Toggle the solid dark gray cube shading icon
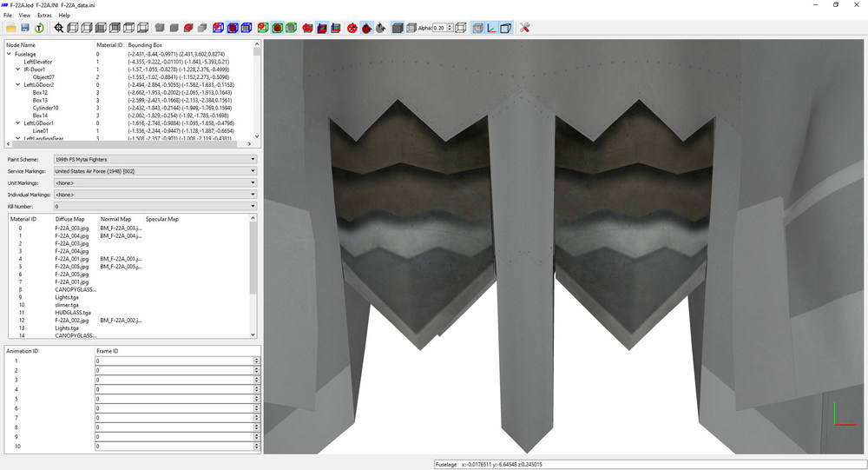 click(x=398, y=28)
